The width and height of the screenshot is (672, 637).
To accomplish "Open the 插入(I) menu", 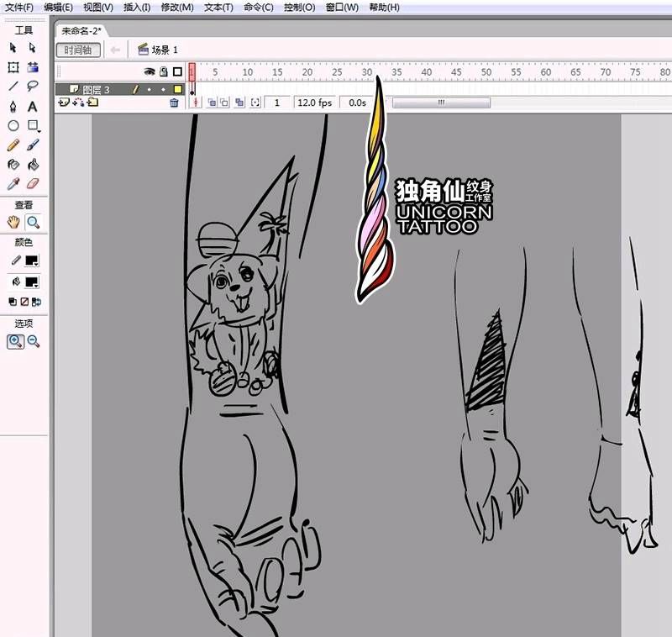I will point(136,8).
